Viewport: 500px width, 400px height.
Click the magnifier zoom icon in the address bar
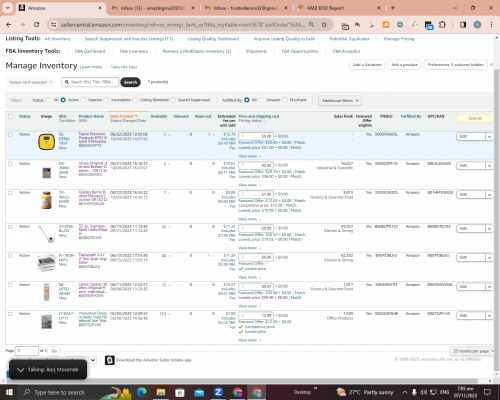[311, 25]
